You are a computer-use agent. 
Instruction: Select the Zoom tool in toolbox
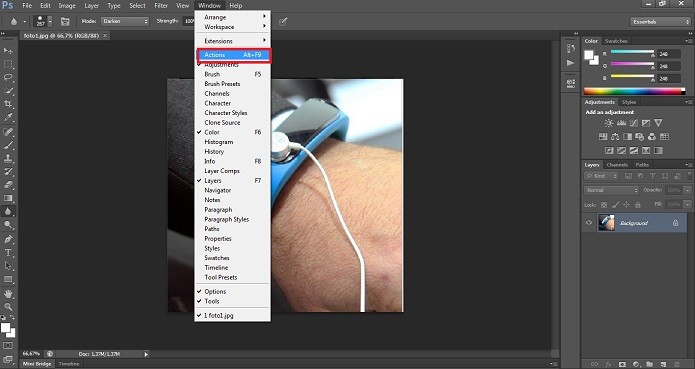tap(8, 307)
